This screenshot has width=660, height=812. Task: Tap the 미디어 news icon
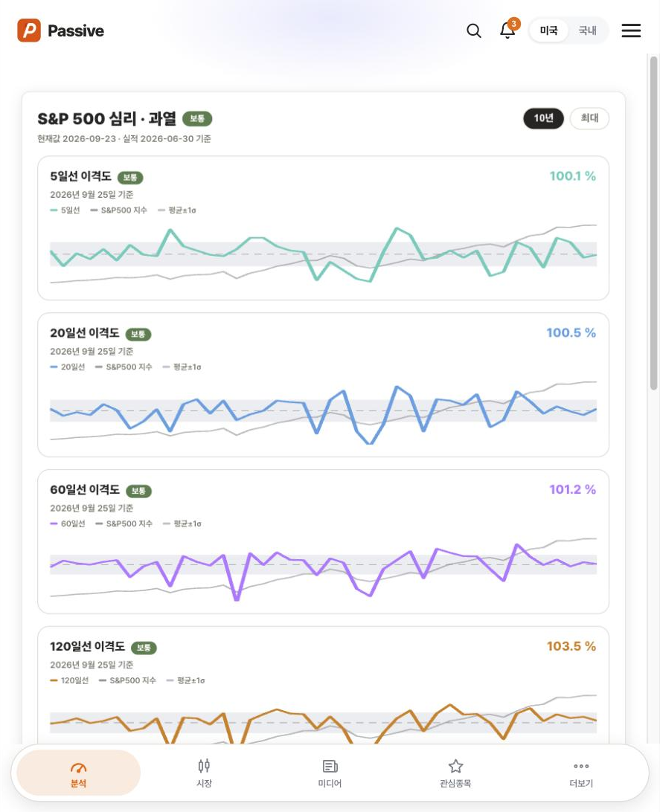pos(330,766)
